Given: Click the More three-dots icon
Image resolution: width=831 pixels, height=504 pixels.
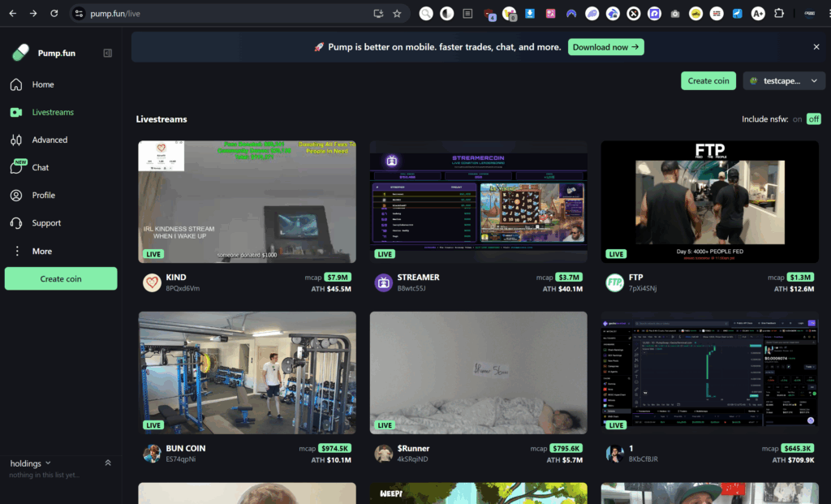Looking at the screenshot, I should click(x=17, y=252).
